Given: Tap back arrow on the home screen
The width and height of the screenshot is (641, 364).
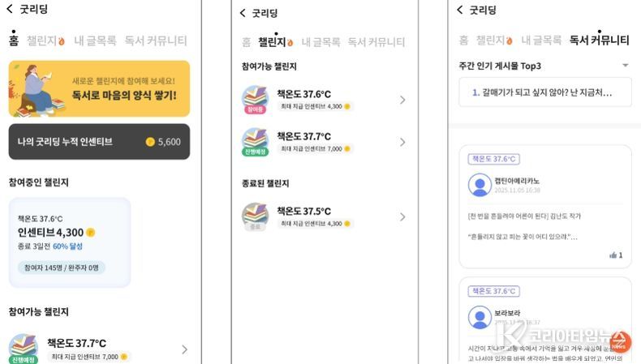Looking at the screenshot, I should [10, 11].
